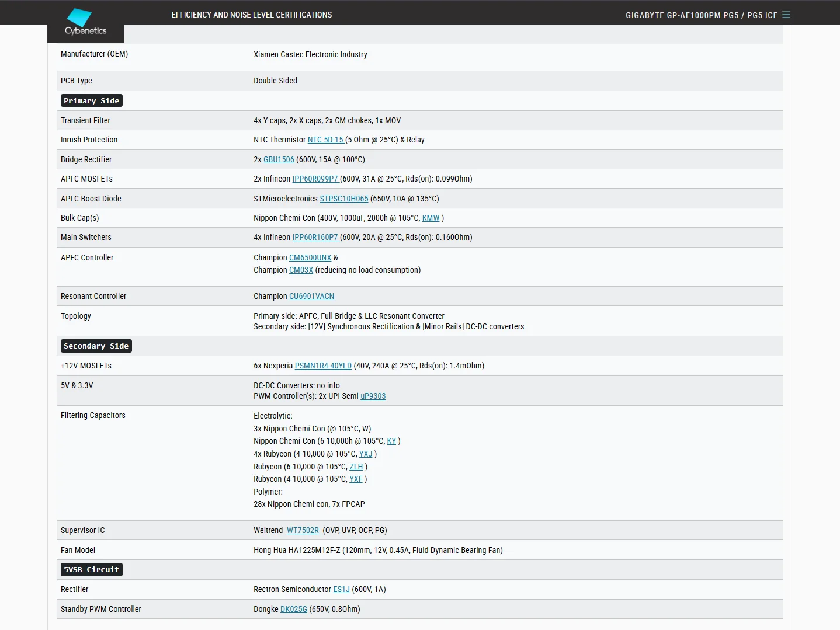840x630 pixels.
Task: Click the '+12V MOSFETs' row label
Action: click(86, 366)
